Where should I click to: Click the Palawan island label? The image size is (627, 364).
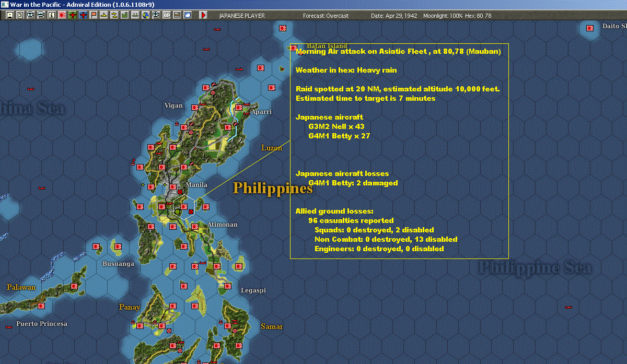(x=21, y=287)
